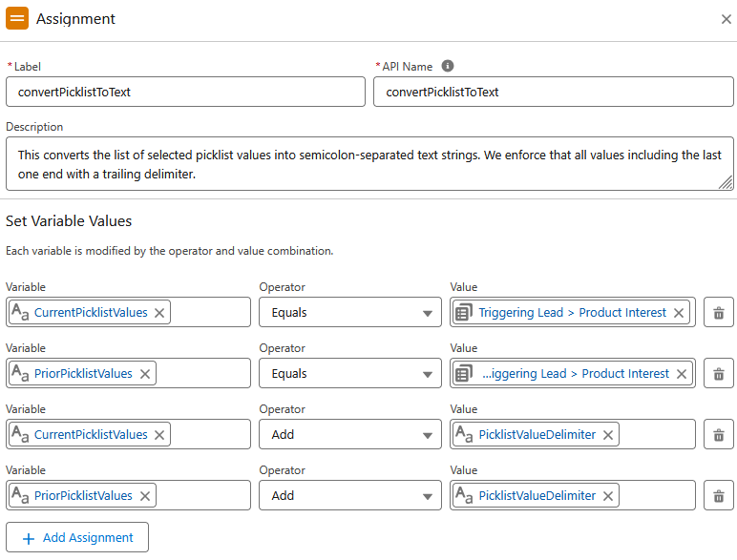The width and height of the screenshot is (737, 560).
Task: Open the fourth row Add operator dropdown
Action: tap(350, 496)
